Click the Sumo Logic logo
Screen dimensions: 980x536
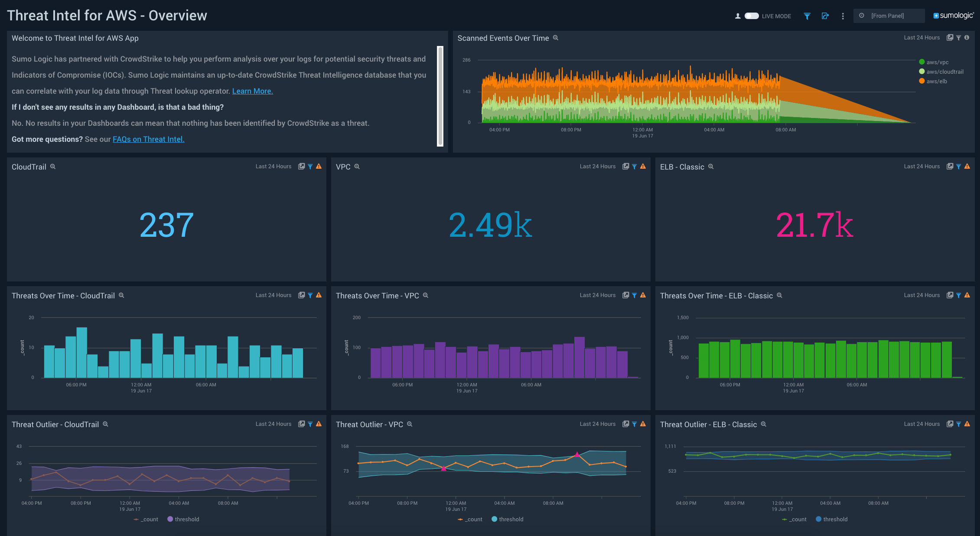pos(953,15)
